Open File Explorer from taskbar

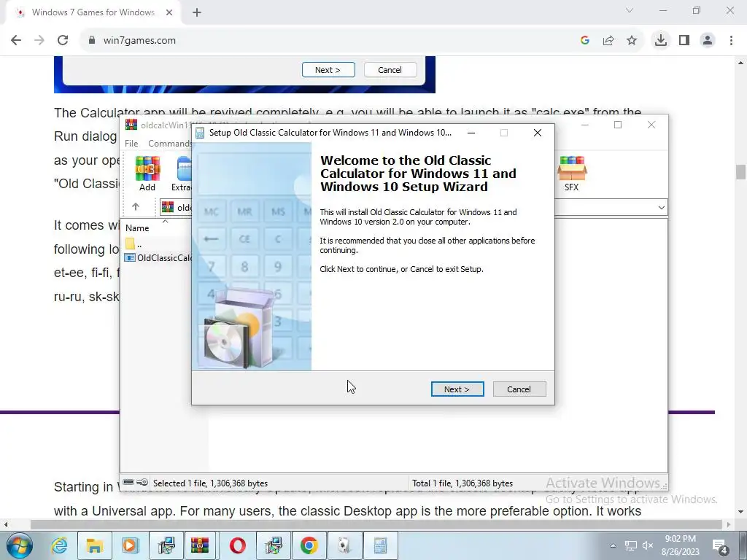tap(94, 545)
